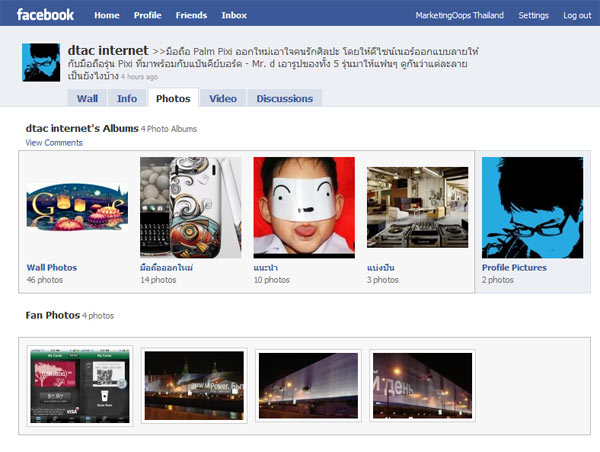Click the '10 photos' count text
The width and height of the screenshot is (600, 452).
pos(272,280)
